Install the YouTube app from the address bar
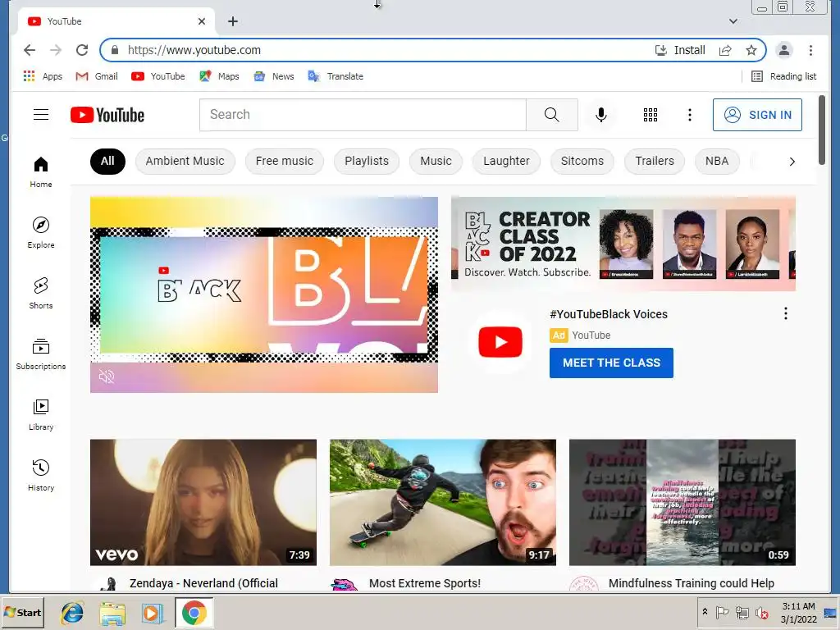Viewport: 840px width, 630px height. coord(680,50)
